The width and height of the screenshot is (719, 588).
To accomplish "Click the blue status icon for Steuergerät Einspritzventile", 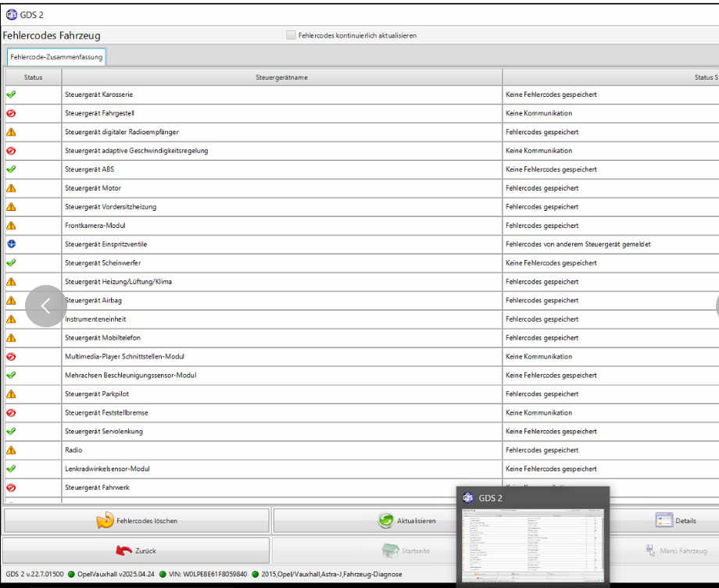I will (x=11, y=244).
